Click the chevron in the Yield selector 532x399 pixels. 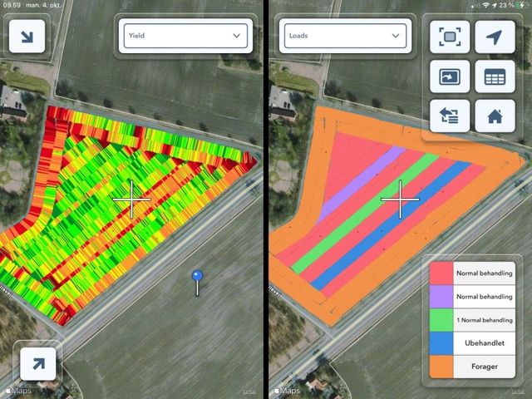(x=237, y=37)
